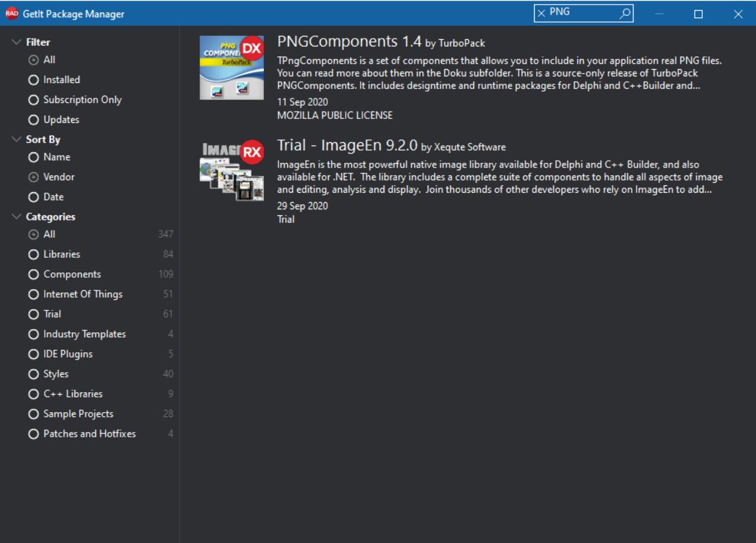Viewport: 756px width, 543px height.
Task: Select the Trial category
Action: [45, 314]
